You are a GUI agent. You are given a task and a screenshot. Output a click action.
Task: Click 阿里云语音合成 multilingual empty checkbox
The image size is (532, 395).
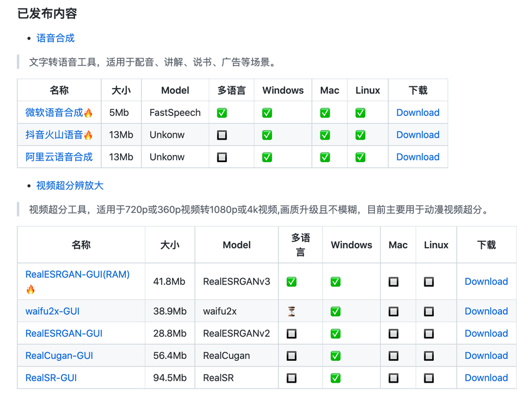coord(222,157)
